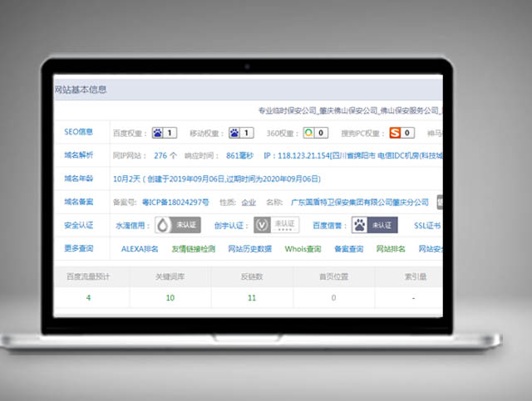Click the Baidu weight (百度权重) paw badge
Viewport: 532px width, 401px height.
click(164, 132)
